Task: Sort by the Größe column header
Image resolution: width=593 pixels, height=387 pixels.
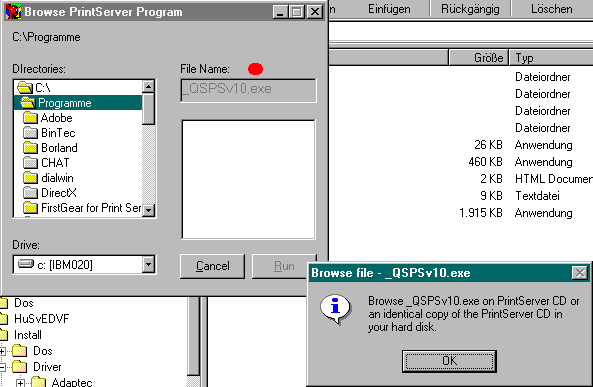Action: click(x=478, y=58)
